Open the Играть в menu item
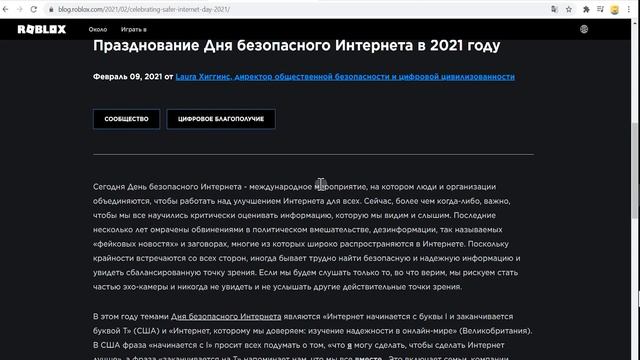The height and width of the screenshot is (360, 640). point(133,29)
